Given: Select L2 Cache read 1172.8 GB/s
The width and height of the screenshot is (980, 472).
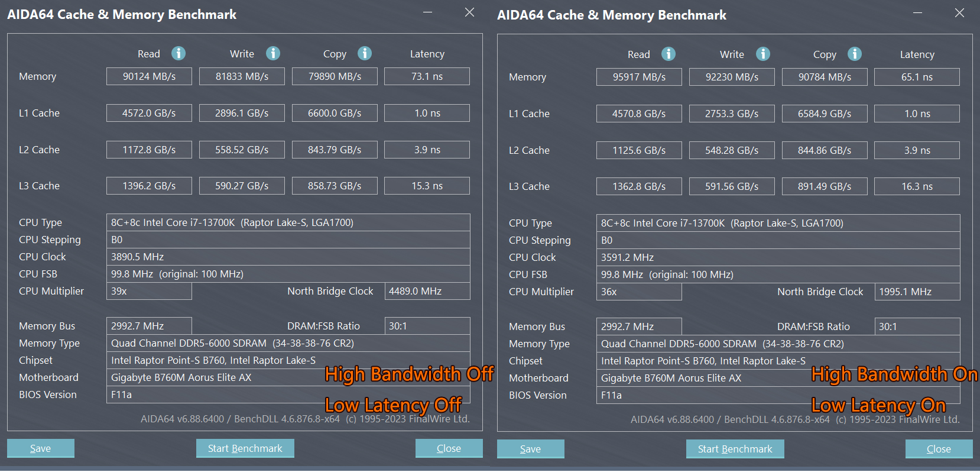Looking at the screenshot, I should click(x=149, y=150).
